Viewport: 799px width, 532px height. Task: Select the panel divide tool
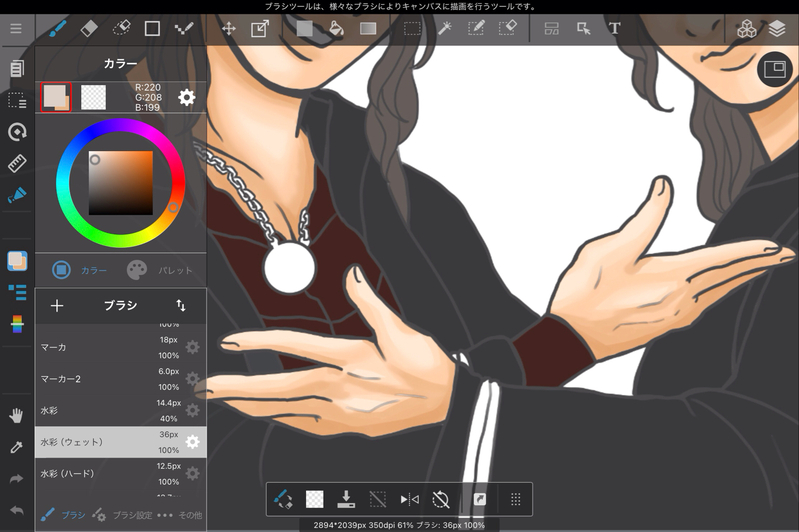(x=552, y=29)
